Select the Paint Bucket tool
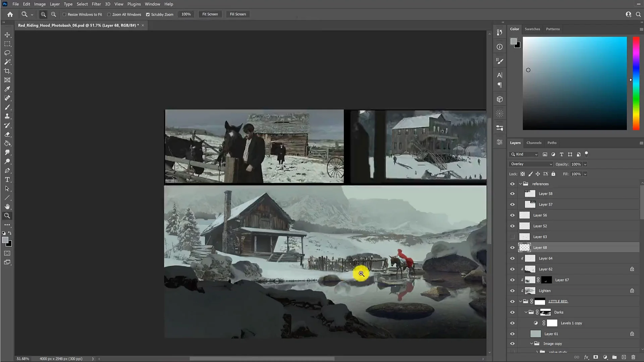The image size is (644, 362). click(x=7, y=143)
